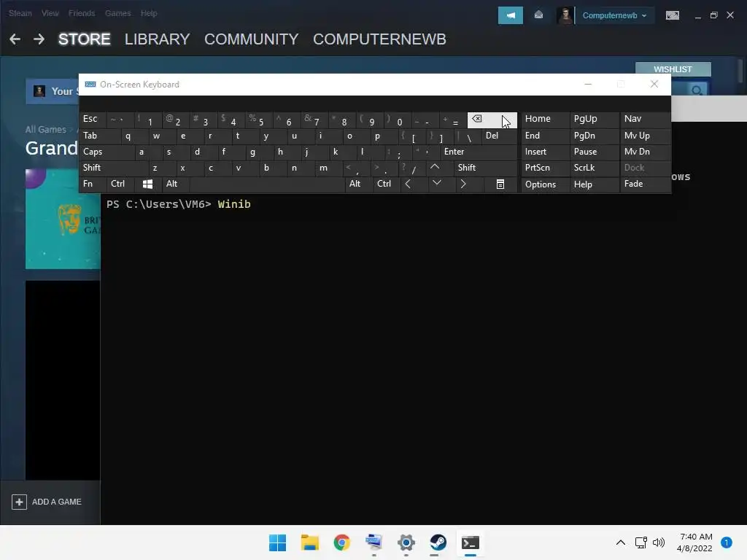Toggle right Ctrl key on keyboard

(x=387, y=184)
